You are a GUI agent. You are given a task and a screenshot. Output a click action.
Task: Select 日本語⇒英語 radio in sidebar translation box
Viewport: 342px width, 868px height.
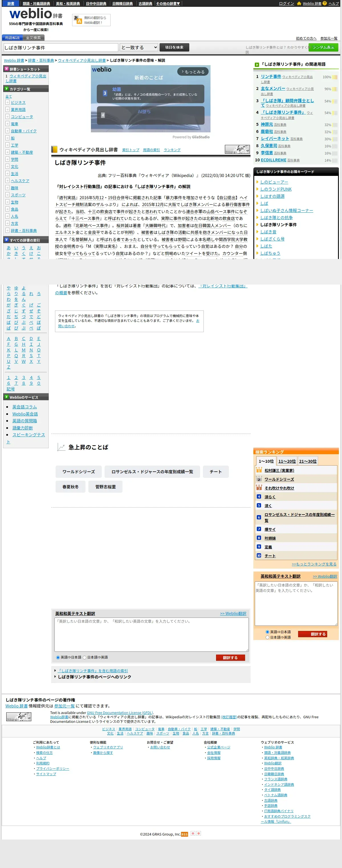click(267, 637)
